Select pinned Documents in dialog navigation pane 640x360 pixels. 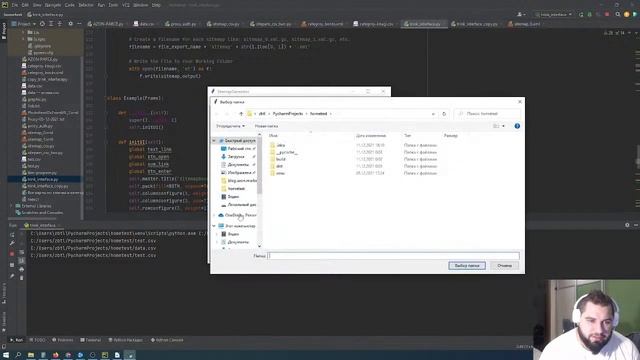point(238,164)
